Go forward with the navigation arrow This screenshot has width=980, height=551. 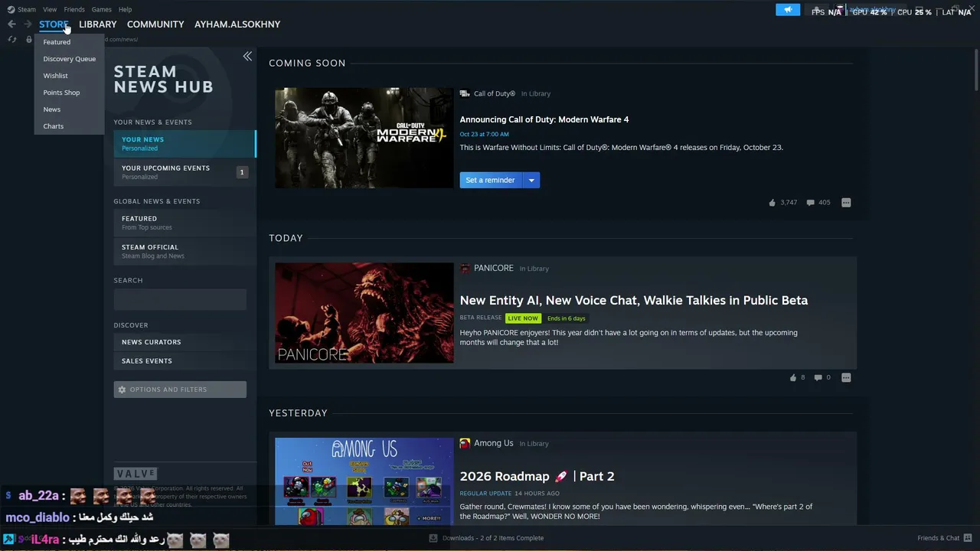tap(28, 24)
